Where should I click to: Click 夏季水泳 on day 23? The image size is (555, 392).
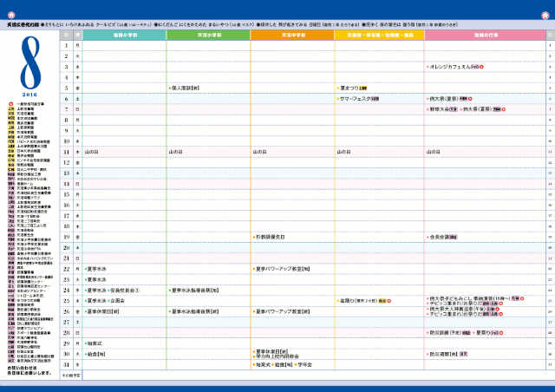click(x=95, y=279)
